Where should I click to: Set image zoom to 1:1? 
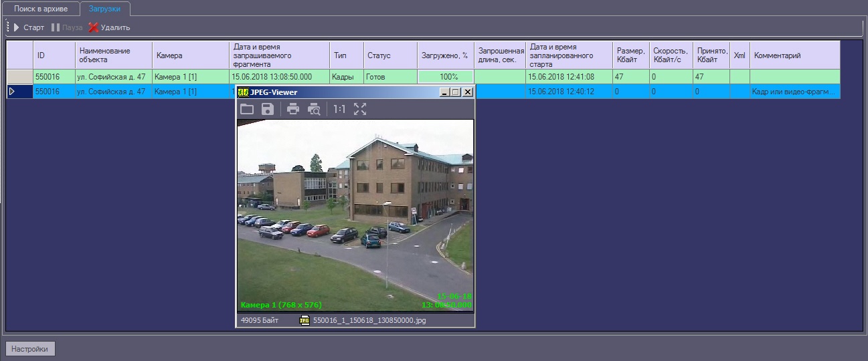pyautogui.click(x=339, y=109)
